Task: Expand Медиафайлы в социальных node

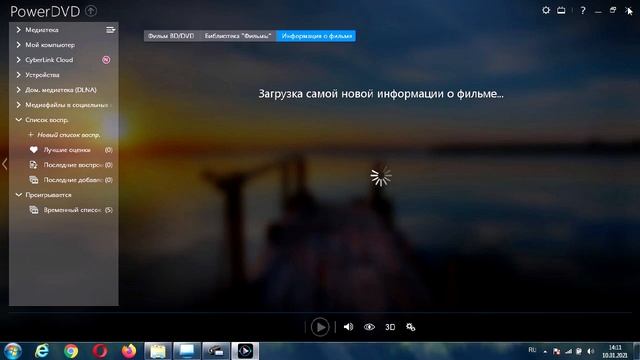Action: [x=18, y=105]
